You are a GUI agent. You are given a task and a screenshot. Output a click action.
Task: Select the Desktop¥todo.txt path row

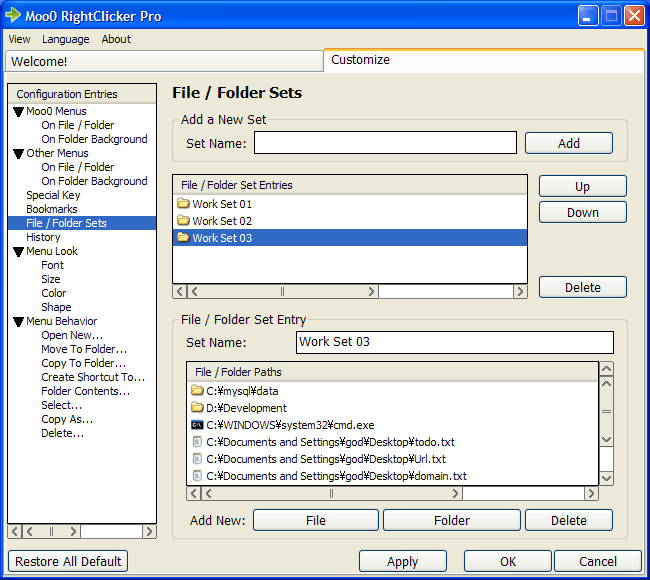tap(393, 442)
